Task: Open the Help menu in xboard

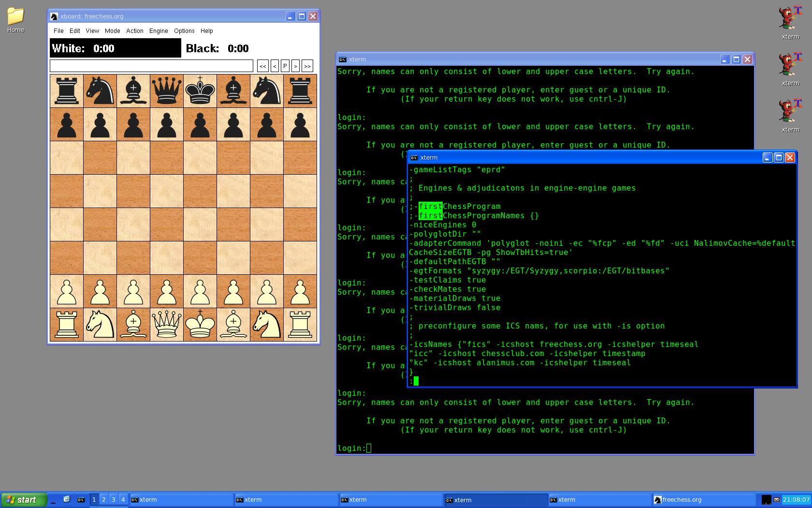Action: (x=207, y=31)
